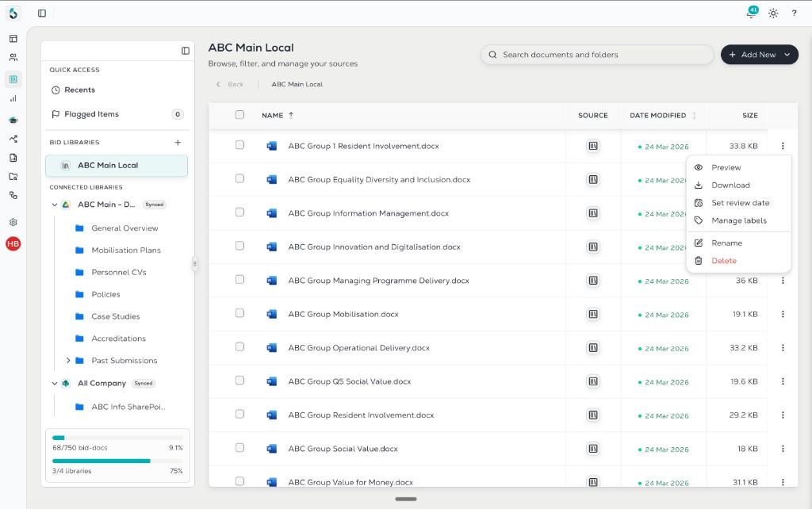Choose Download from the context menu
This screenshot has height=509, width=812.
(738, 186)
